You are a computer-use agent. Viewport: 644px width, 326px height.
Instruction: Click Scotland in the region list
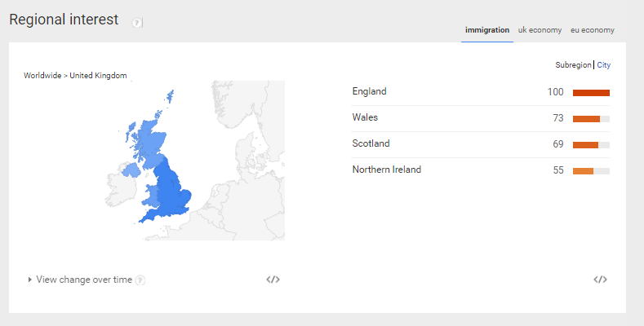point(371,143)
